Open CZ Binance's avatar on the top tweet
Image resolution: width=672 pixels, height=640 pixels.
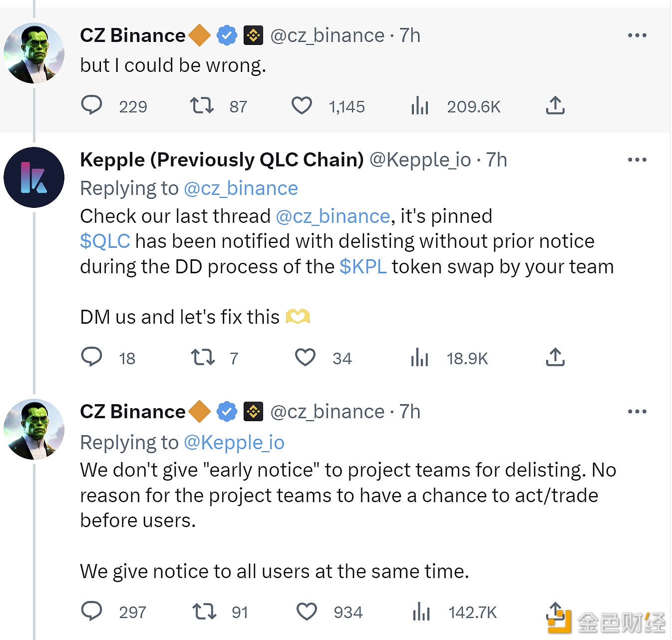pos(34,53)
